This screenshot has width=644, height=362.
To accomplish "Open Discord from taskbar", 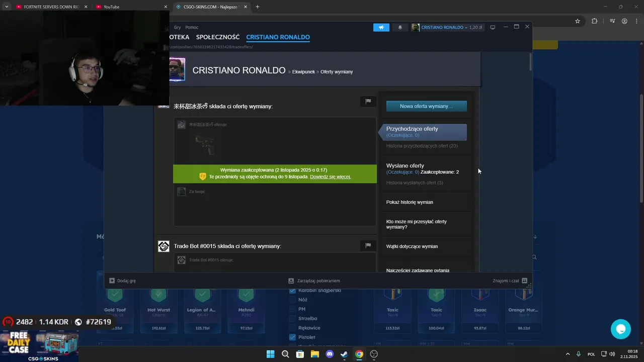I will click(x=330, y=354).
